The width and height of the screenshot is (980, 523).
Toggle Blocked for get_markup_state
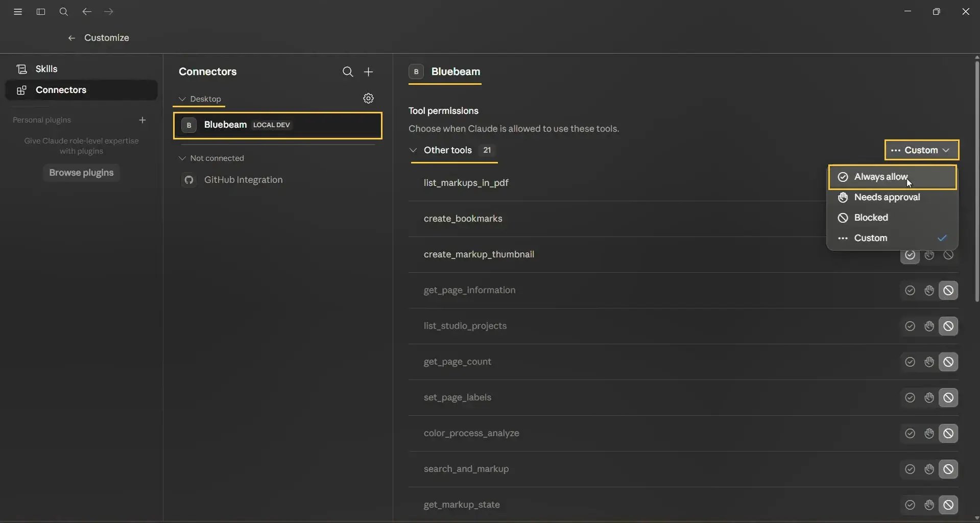point(948,505)
